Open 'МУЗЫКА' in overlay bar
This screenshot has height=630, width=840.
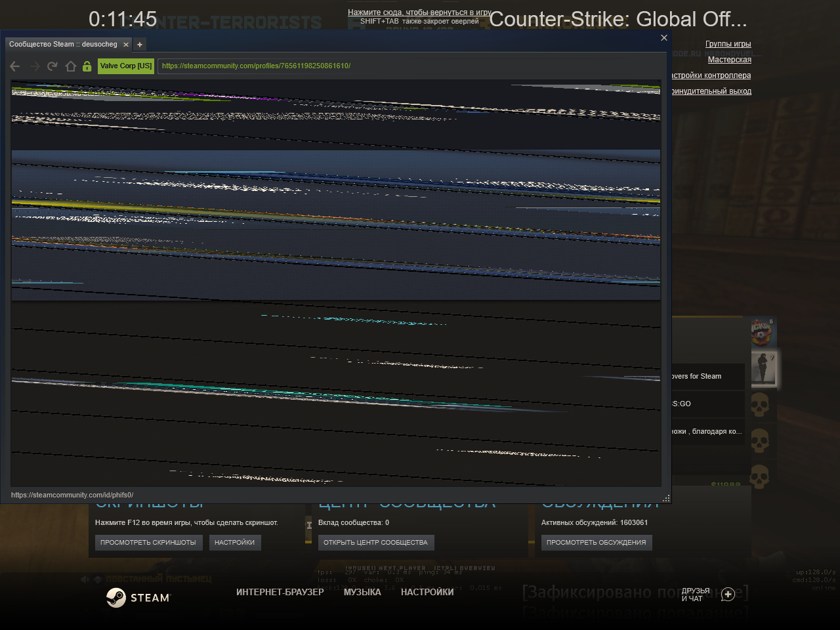pos(362,592)
